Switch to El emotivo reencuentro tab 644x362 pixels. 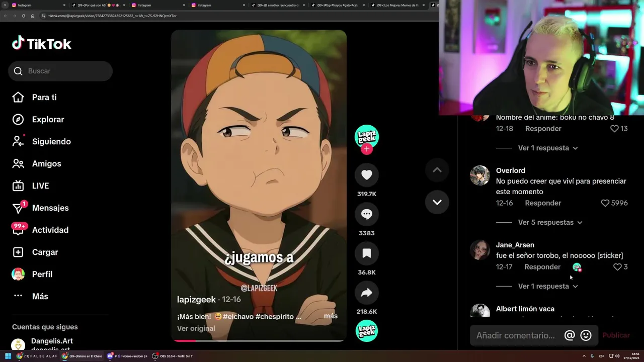(278, 5)
